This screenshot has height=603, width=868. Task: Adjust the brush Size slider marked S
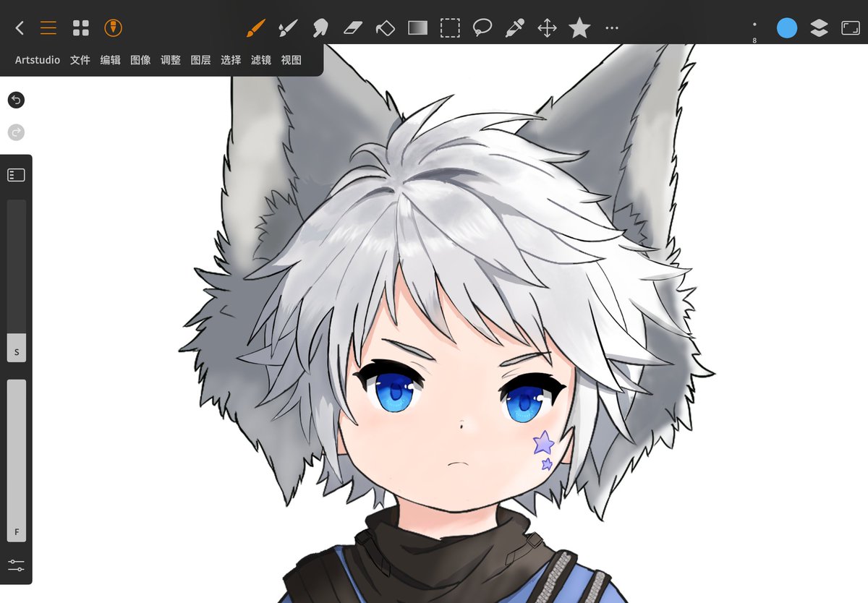[x=17, y=280]
